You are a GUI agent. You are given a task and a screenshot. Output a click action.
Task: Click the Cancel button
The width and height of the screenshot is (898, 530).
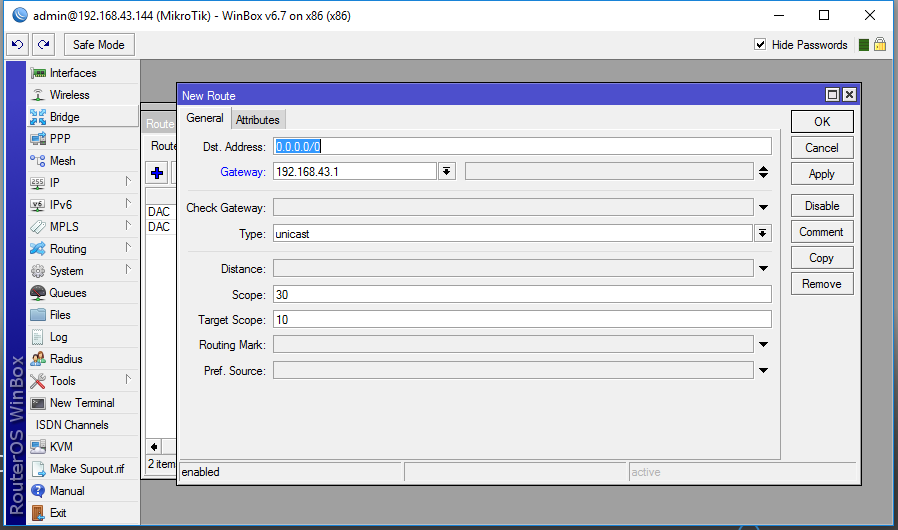click(x=822, y=148)
